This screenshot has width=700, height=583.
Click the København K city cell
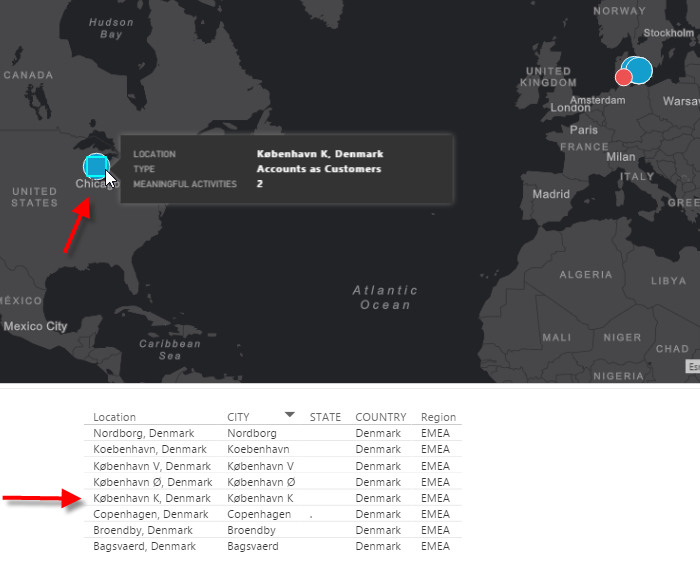[260, 498]
